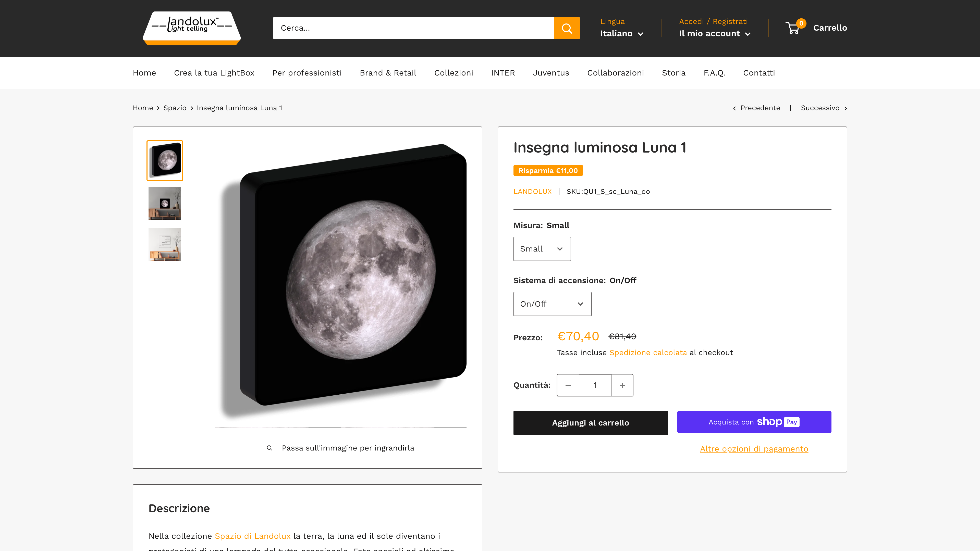Open Altre opzioni di pagamento link
The image size is (980, 551).
pos(754,449)
